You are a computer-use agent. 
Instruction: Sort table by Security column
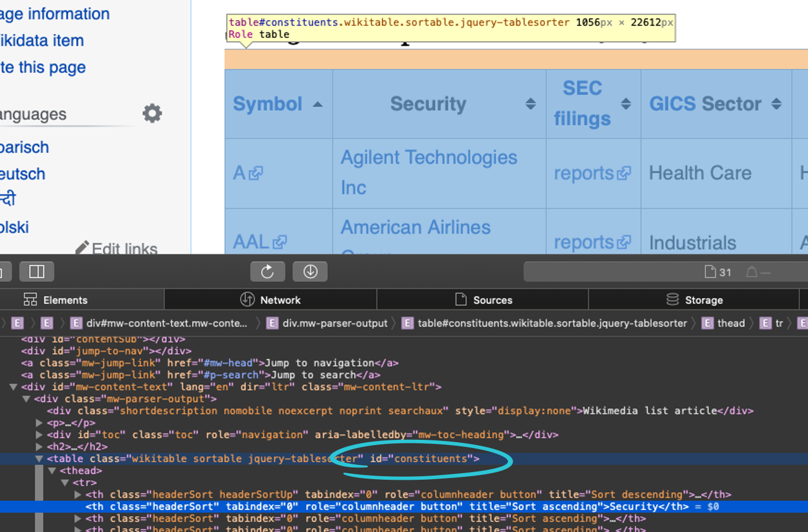[530, 104]
